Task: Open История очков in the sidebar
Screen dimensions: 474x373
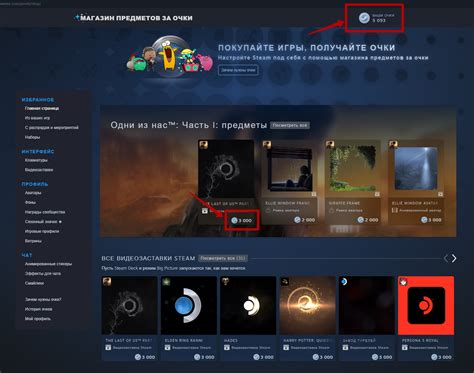Action: 38,309
